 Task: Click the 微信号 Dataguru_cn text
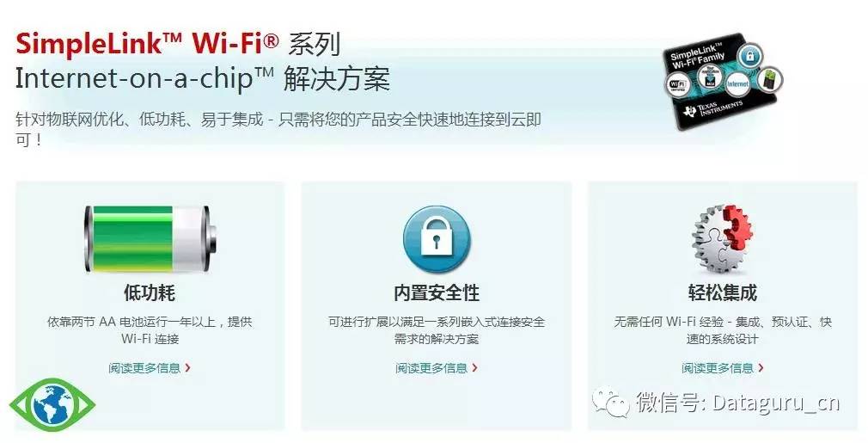[x=738, y=402]
